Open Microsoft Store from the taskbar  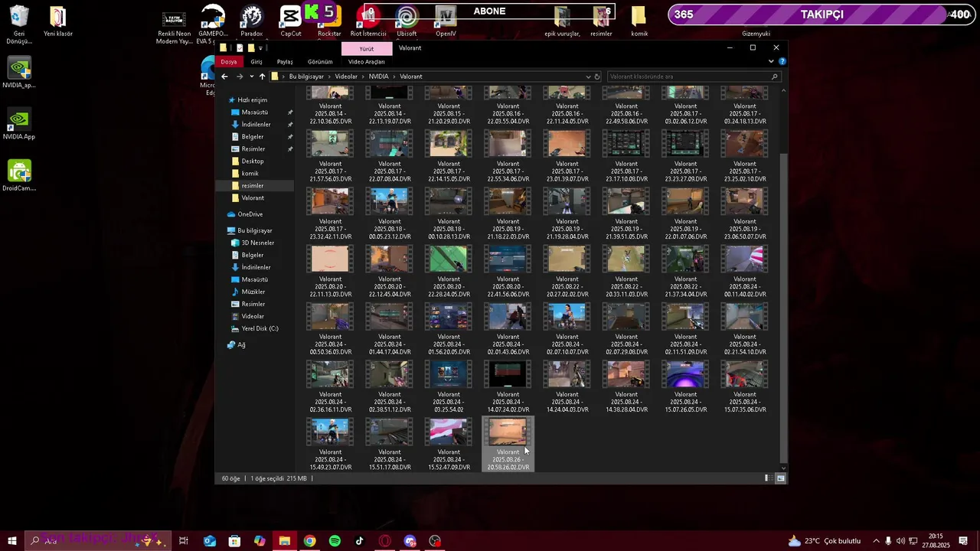pyautogui.click(x=234, y=541)
